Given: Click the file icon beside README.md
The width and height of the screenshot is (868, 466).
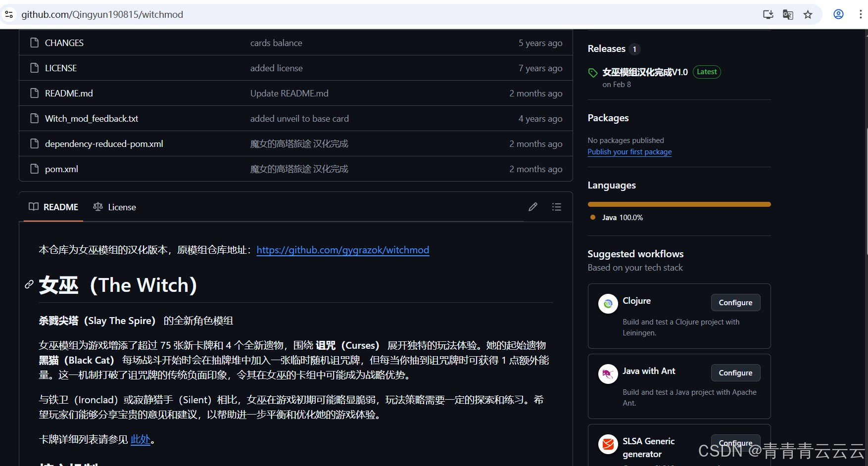Looking at the screenshot, I should 34,93.
